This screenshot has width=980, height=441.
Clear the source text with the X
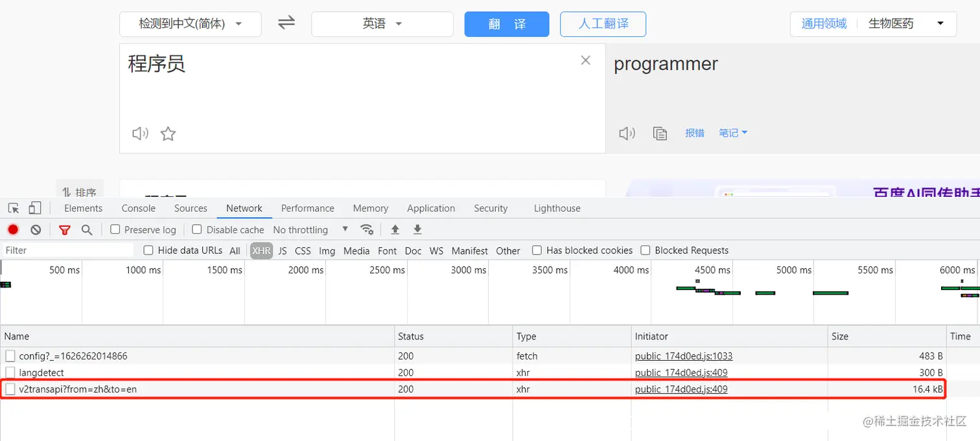pos(585,60)
